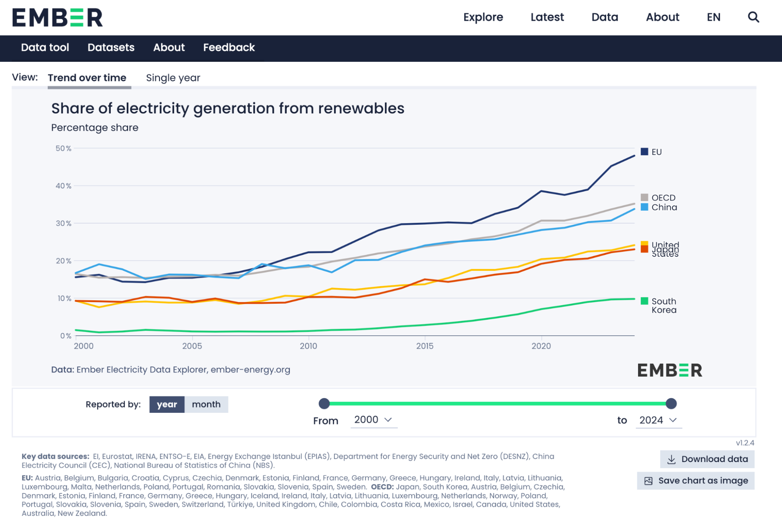Click the download arrow icon
Screen dimensions: 782x532
tap(671, 459)
